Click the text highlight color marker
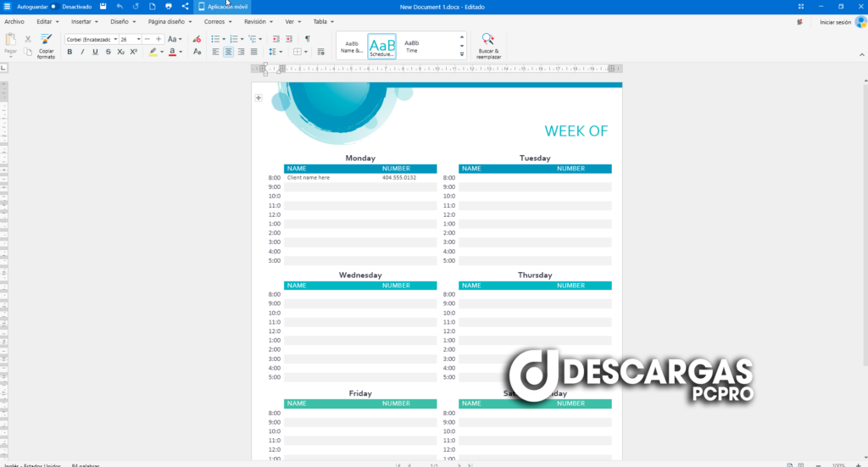The height and width of the screenshot is (467, 868). point(153,52)
